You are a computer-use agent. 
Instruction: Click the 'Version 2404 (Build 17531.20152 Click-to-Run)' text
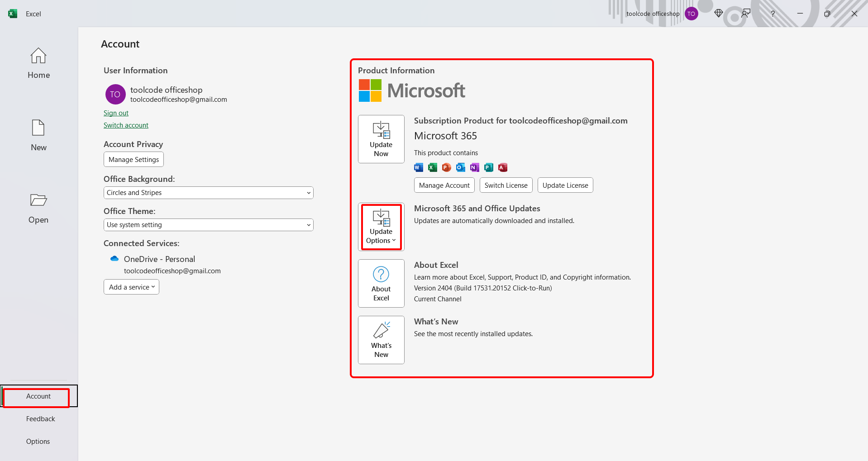[x=483, y=288]
